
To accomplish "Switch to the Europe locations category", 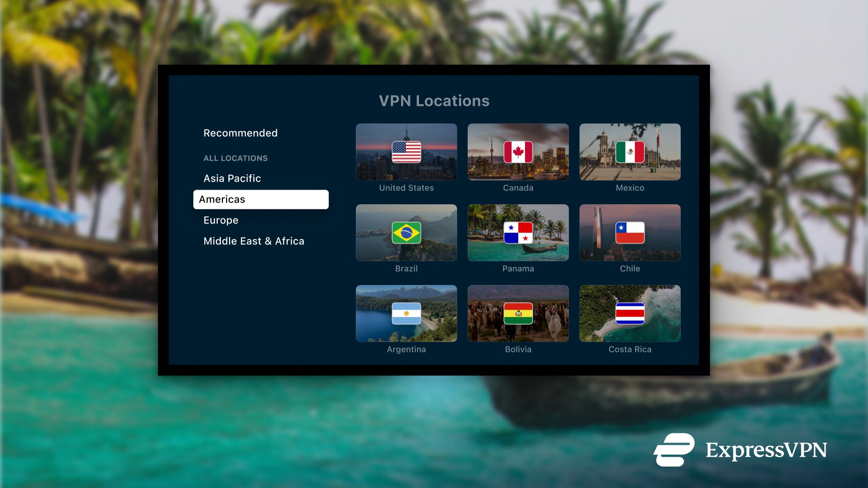I will tap(221, 220).
